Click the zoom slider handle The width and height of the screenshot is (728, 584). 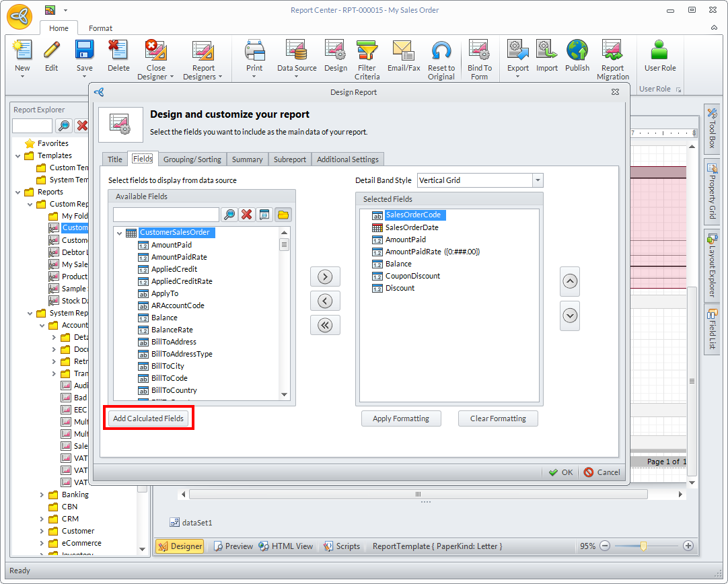click(x=643, y=546)
